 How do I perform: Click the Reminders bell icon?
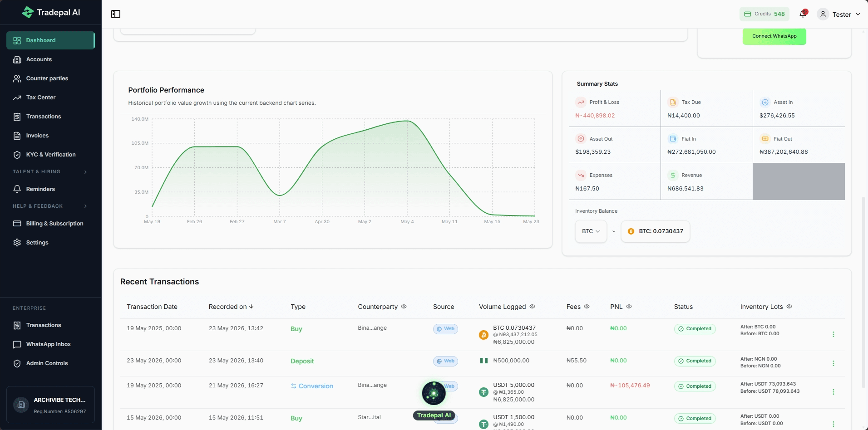tap(17, 189)
